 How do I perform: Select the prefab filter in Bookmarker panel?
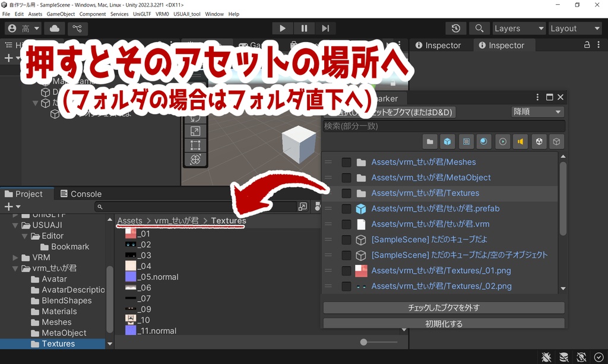[447, 141]
